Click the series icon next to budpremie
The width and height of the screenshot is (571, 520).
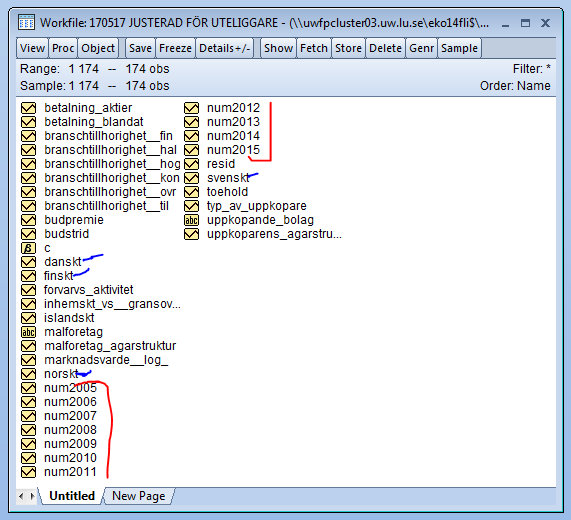coord(28,220)
